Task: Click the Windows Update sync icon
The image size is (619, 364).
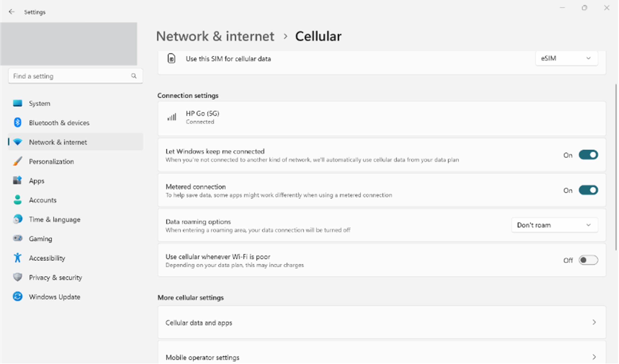Action: point(17,297)
